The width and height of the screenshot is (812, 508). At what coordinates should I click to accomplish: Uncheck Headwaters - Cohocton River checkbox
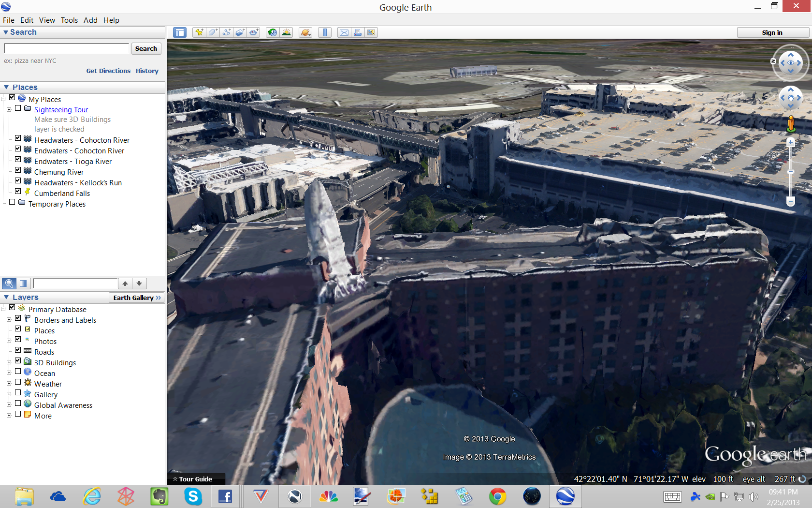click(x=18, y=138)
